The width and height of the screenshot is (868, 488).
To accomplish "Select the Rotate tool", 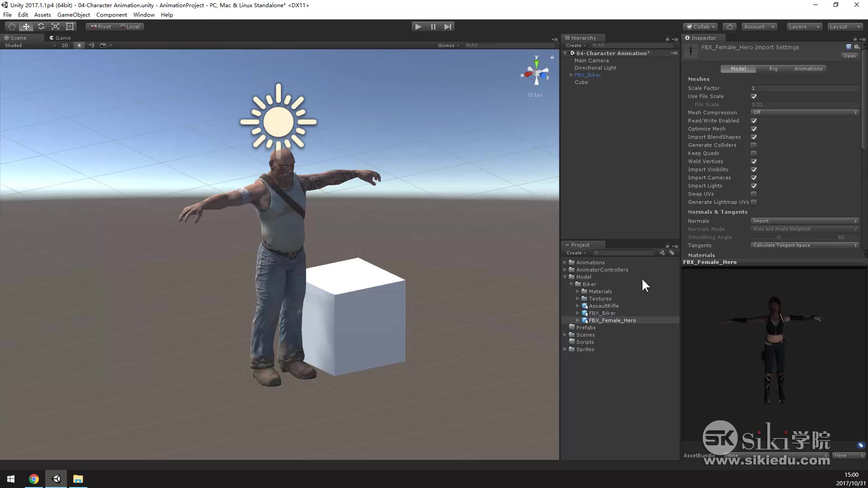I will [41, 26].
